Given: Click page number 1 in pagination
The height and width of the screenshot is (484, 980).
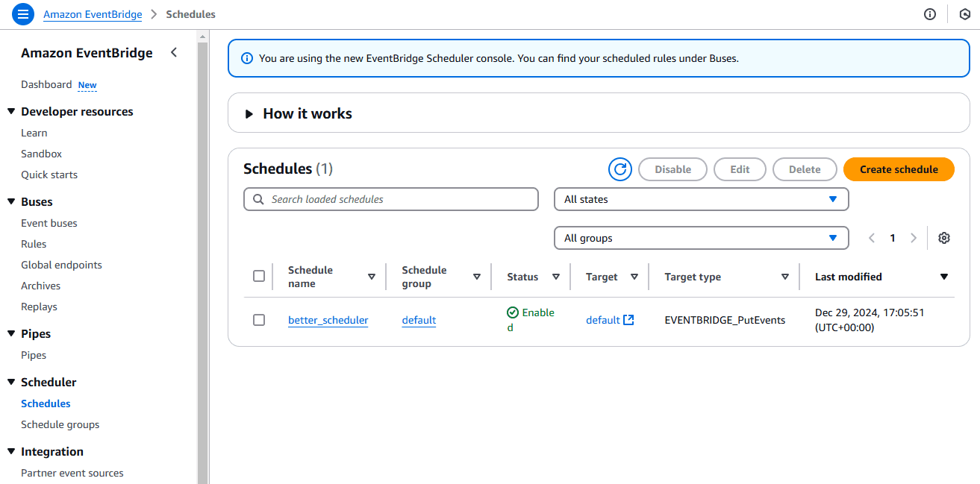Looking at the screenshot, I should tap(893, 238).
